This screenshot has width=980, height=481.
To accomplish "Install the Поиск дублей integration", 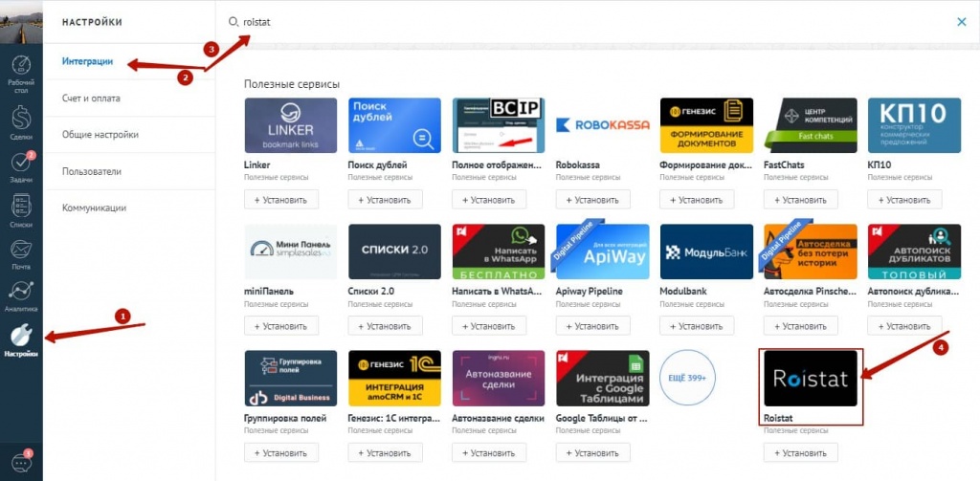I will click(x=385, y=200).
